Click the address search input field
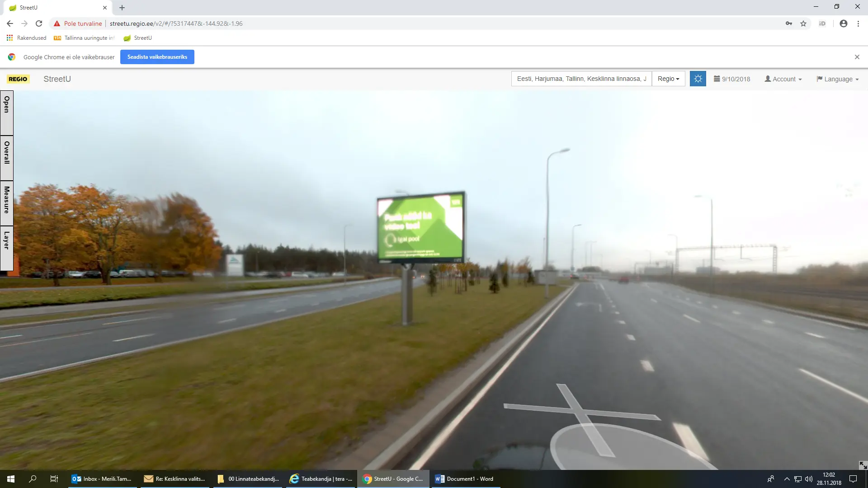This screenshot has width=868, height=488. point(581,79)
